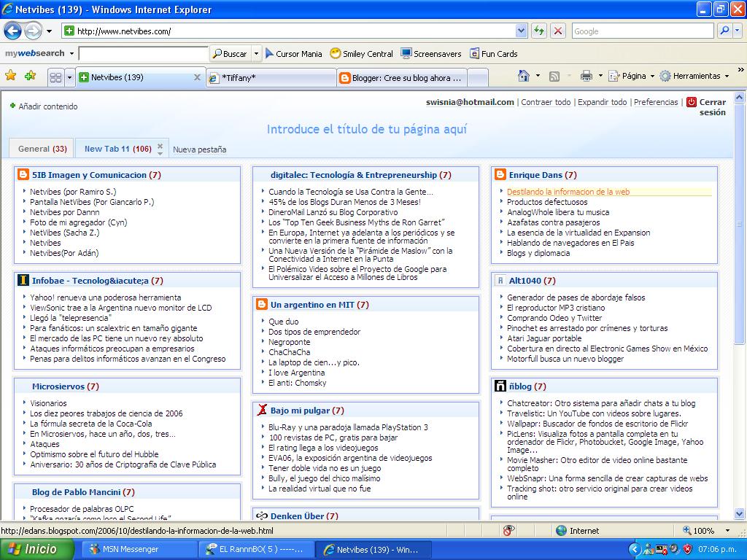This screenshot has width=747, height=560.
Task: Click the Refresh page icon
Action: pyautogui.click(x=539, y=31)
